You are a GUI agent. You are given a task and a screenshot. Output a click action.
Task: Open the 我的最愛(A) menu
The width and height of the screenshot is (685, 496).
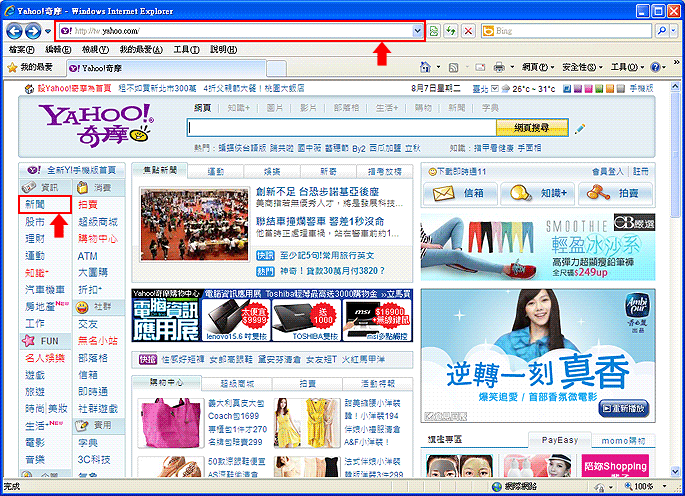(141, 50)
